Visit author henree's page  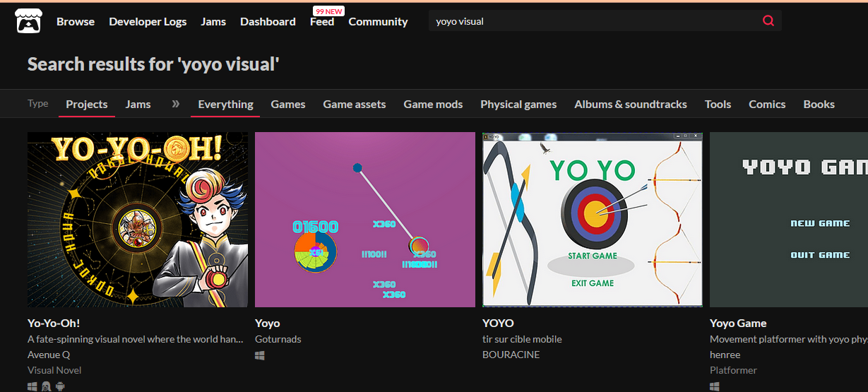click(725, 355)
